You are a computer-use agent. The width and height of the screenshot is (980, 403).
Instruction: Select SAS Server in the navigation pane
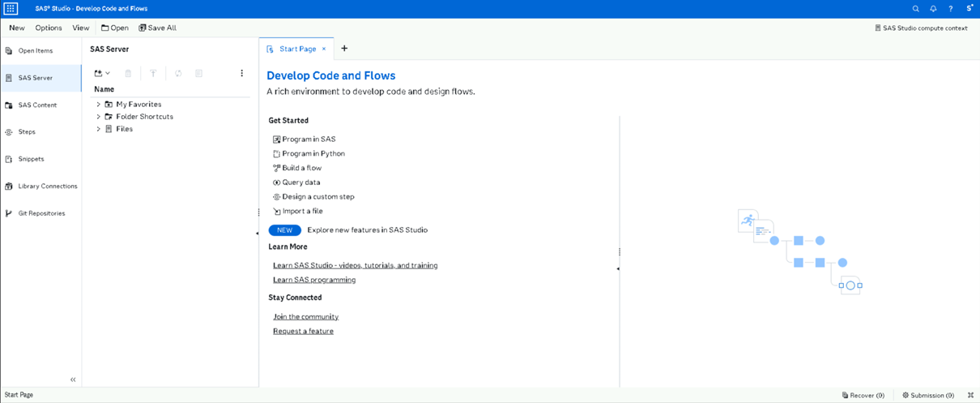[x=40, y=78]
